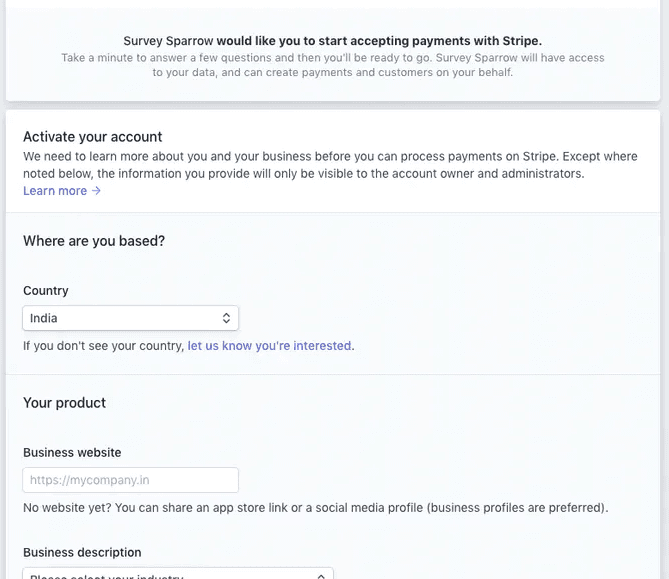Click the Country field label
The width and height of the screenshot is (669, 579).
pyautogui.click(x=46, y=291)
